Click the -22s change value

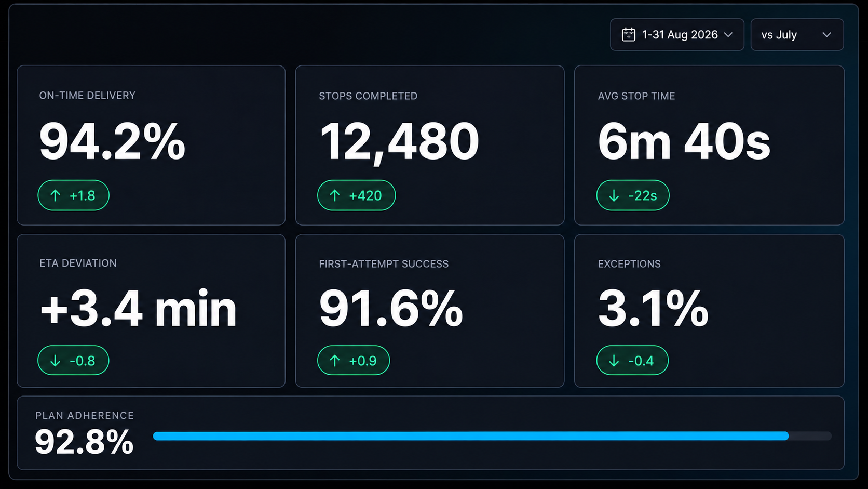click(643, 195)
